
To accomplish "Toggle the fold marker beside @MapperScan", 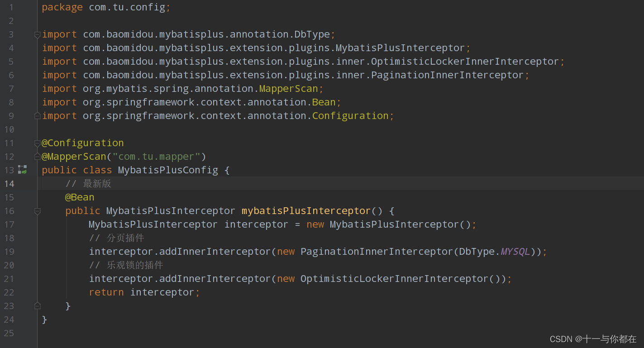I will (x=38, y=157).
